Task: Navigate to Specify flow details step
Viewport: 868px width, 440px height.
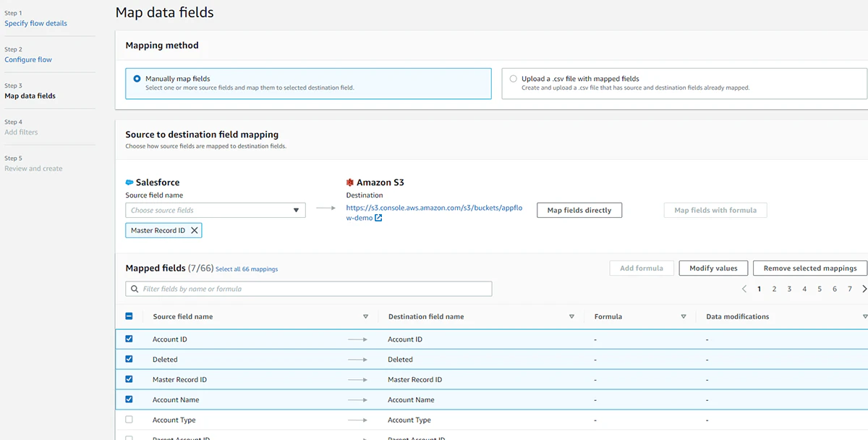Action: (35, 22)
